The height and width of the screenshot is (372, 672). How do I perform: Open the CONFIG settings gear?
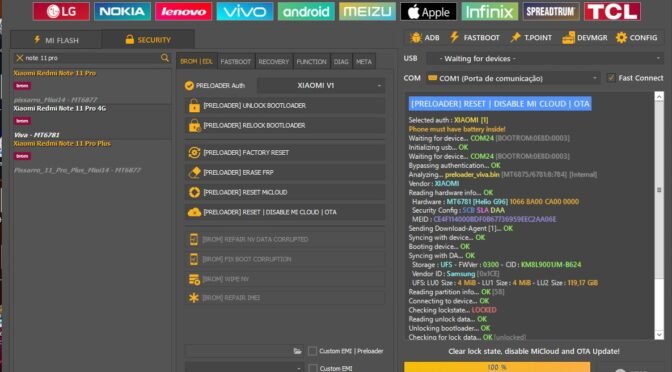(636, 38)
